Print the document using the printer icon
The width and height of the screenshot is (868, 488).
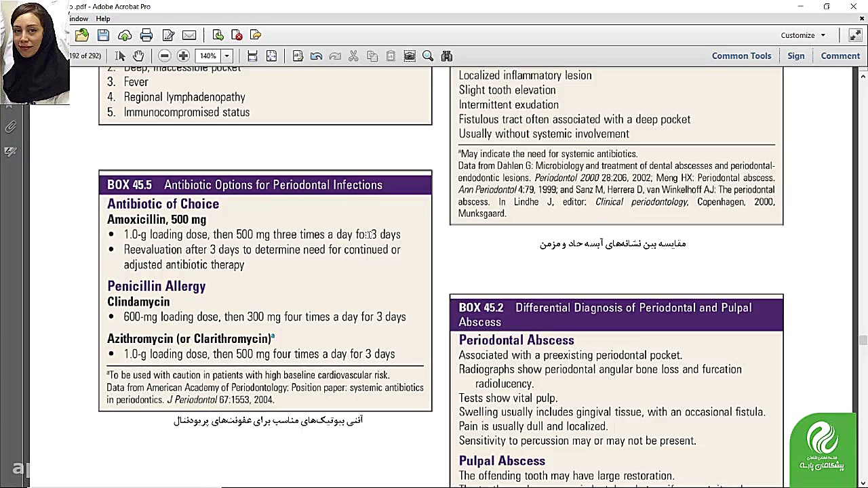click(146, 35)
